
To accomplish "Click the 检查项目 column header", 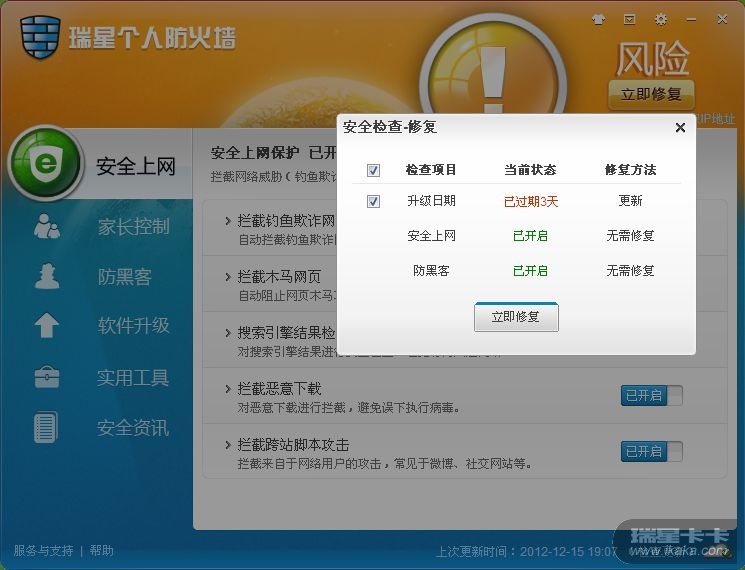I will pyautogui.click(x=431, y=170).
